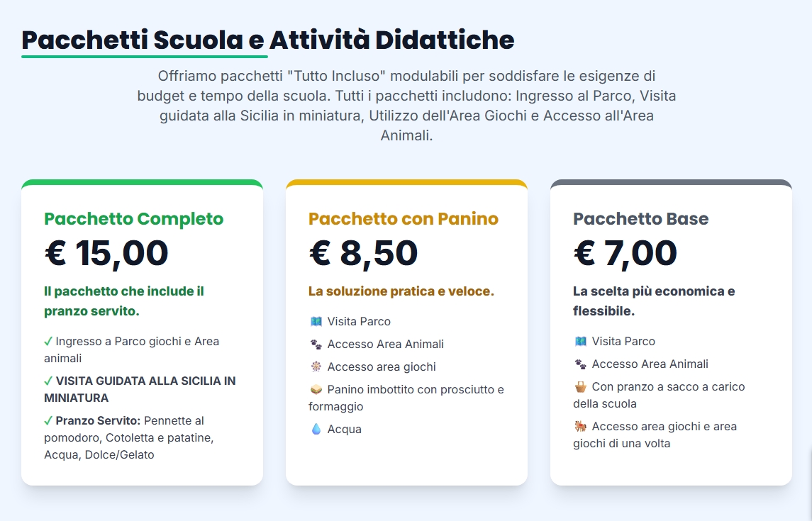Select the Pacchetto con Panino title
The height and width of the screenshot is (521, 812).
click(x=403, y=219)
